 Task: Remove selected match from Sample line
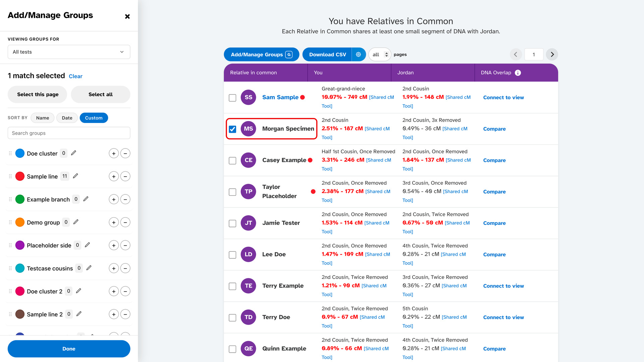coord(125,176)
